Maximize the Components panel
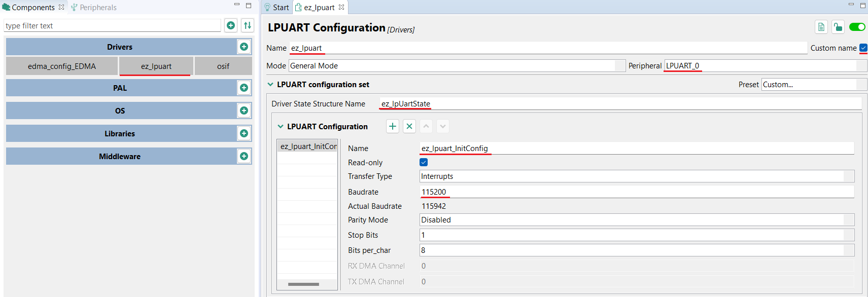 (249, 5)
